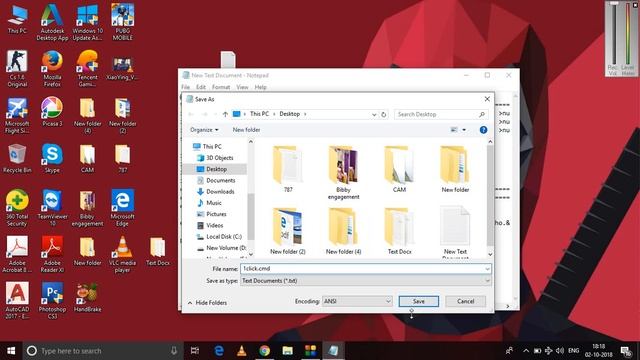The width and height of the screenshot is (640, 360).
Task: Open the Recycle Bin desktop icon
Action: 17,158
